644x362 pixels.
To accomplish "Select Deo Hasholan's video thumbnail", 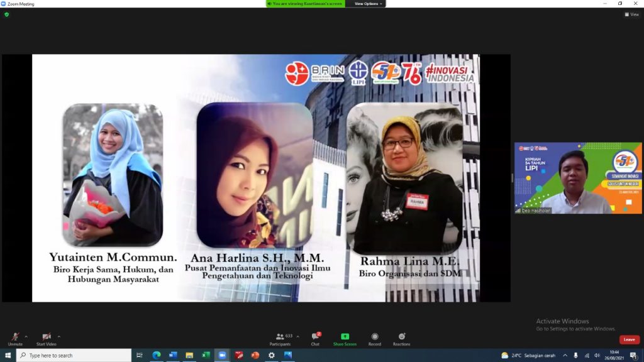I will [577, 178].
